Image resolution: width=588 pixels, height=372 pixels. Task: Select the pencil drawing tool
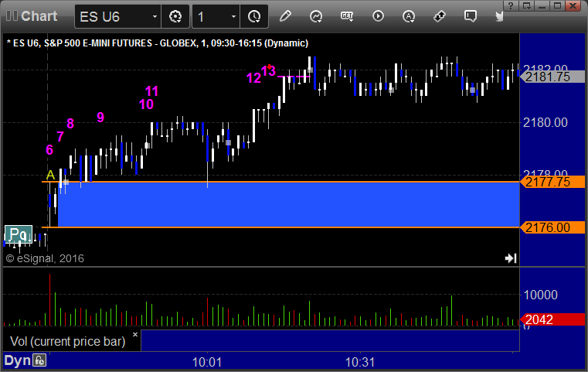click(x=285, y=16)
